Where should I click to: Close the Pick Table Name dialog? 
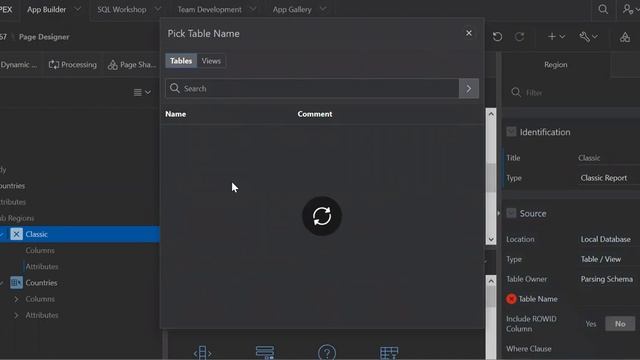point(469,33)
